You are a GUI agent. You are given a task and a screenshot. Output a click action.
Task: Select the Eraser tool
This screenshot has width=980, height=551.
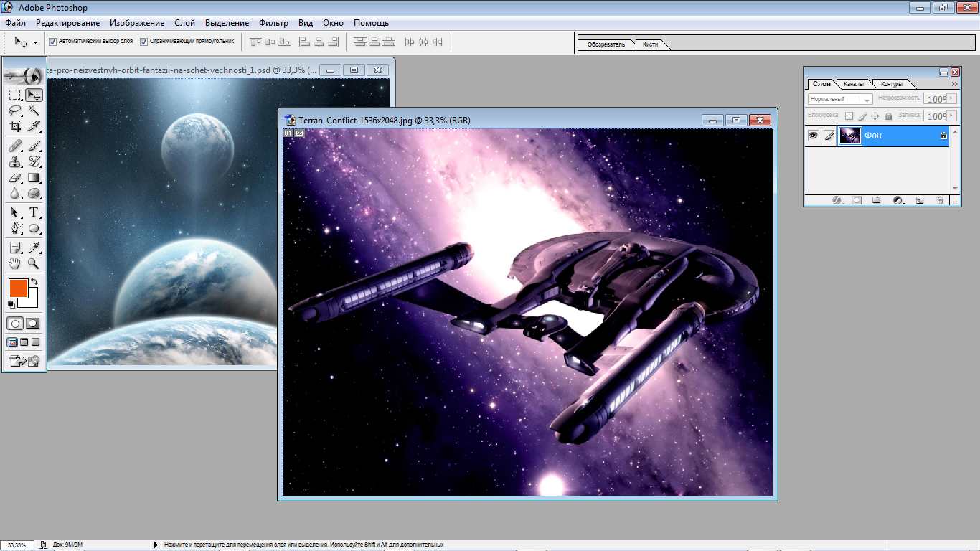(15, 177)
